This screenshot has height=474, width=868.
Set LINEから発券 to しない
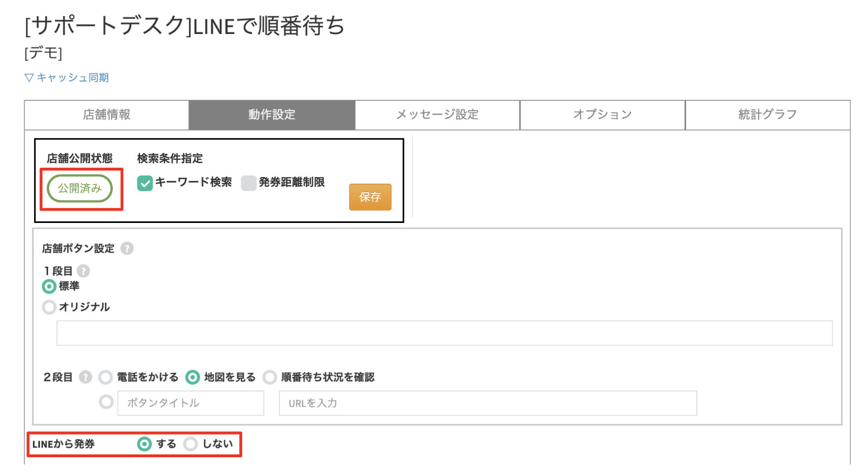tap(190, 444)
